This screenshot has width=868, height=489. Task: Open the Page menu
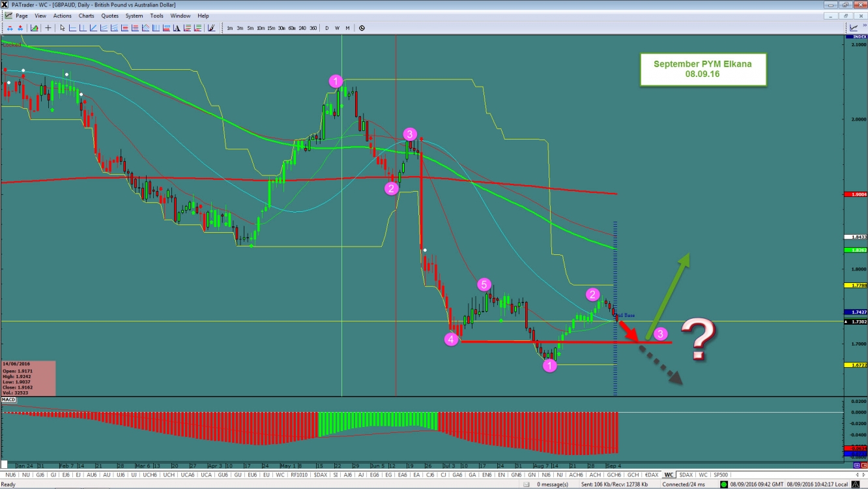tap(22, 16)
